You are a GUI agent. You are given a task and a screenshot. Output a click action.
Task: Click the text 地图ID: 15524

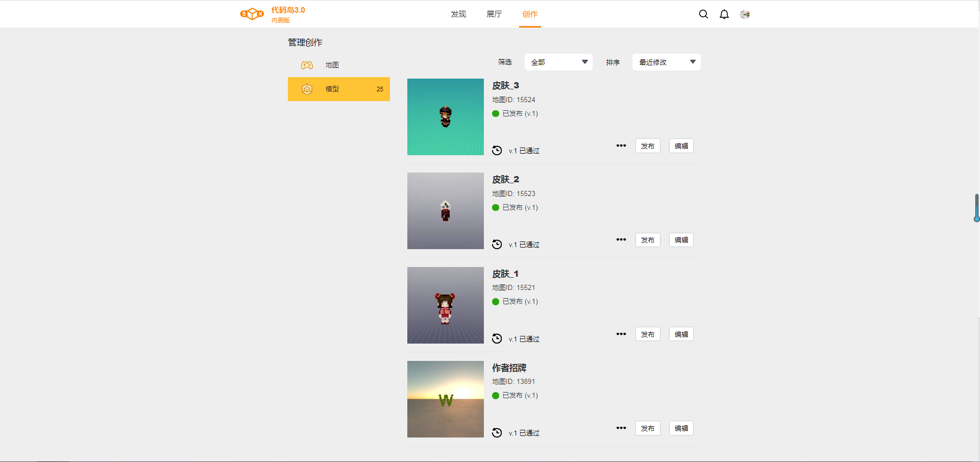coord(513,100)
